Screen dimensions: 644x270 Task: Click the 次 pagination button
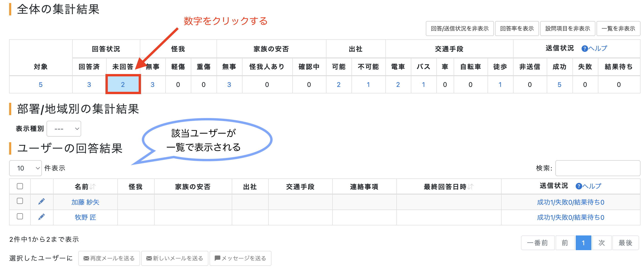pyautogui.click(x=601, y=242)
